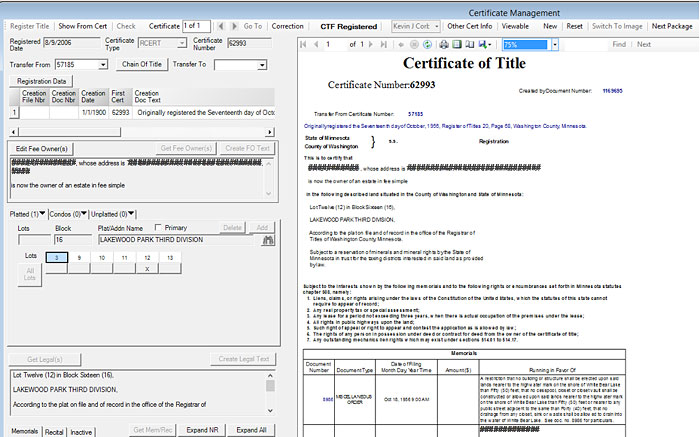Screen dimensions: 700x437
Task: Go to next certificate arrow
Action: [x=234, y=26]
